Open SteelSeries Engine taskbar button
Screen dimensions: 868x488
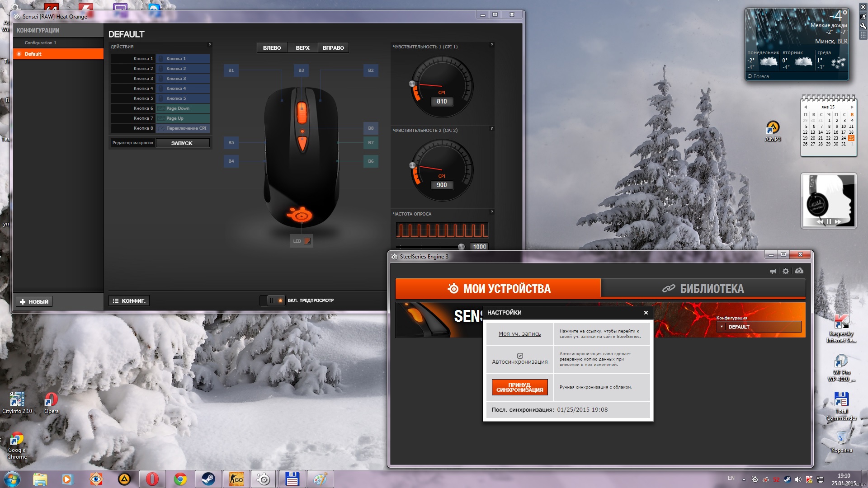click(x=264, y=479)
